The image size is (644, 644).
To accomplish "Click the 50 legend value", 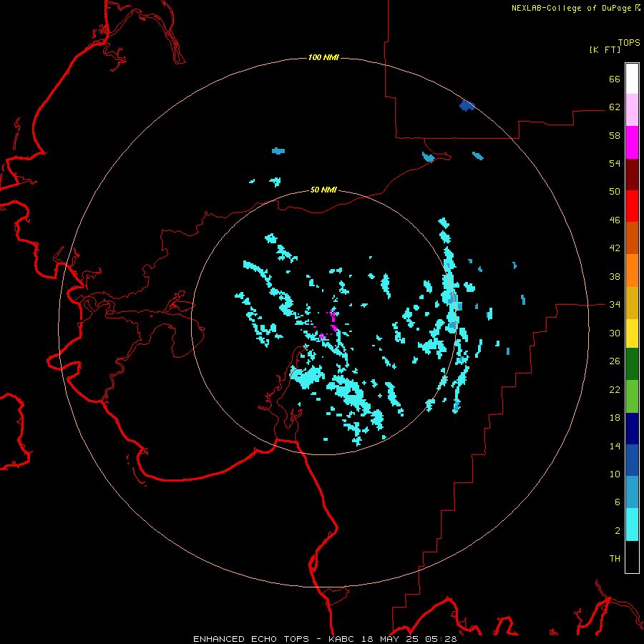I will click(615, 191).
